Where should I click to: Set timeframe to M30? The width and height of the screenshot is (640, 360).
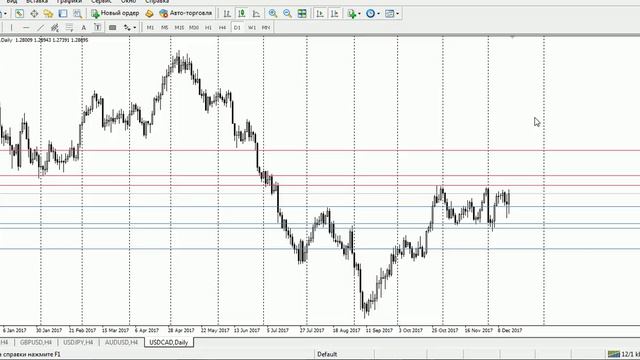point(194,27)
